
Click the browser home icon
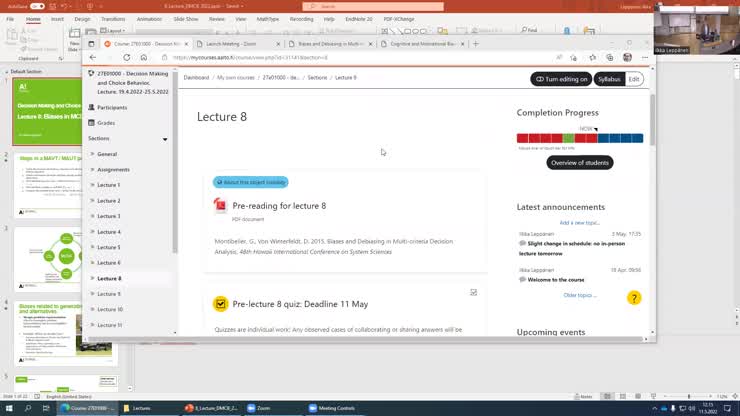click(x=144, y=57)
